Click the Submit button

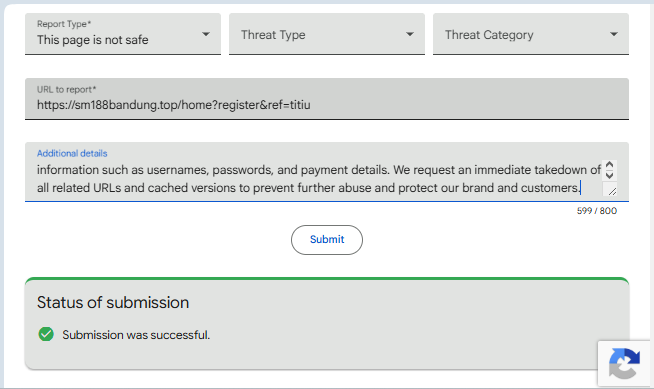point(327,240)
